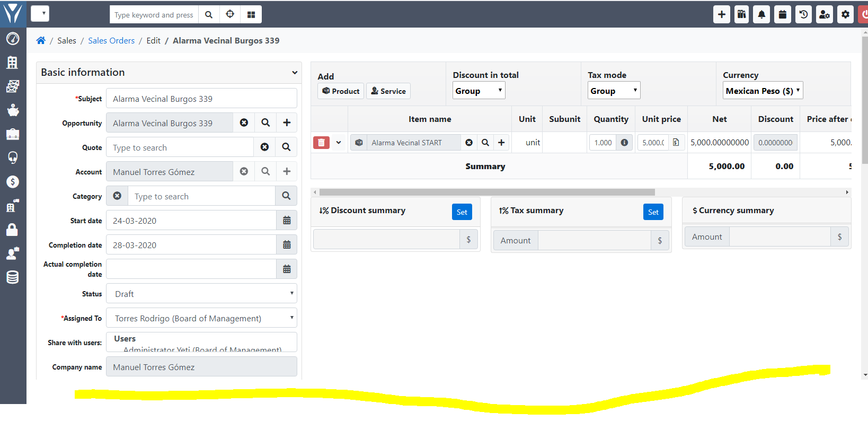Click the Subject input field
The image size is (868, 421).
(201, 98)
